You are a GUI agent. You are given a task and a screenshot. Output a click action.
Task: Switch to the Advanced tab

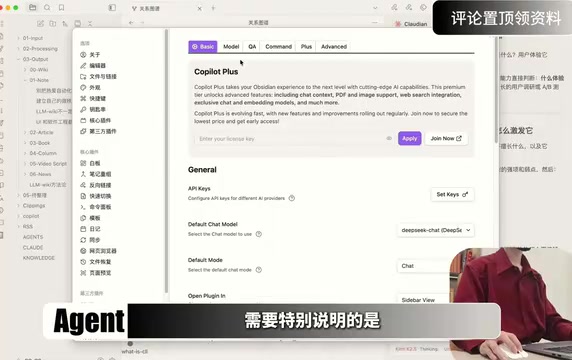(x=334, y=47)
